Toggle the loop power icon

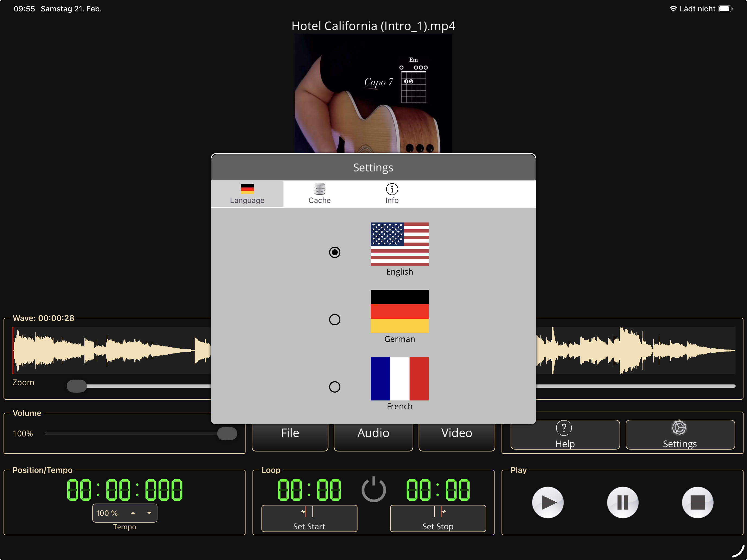click(x=373, y=489)
